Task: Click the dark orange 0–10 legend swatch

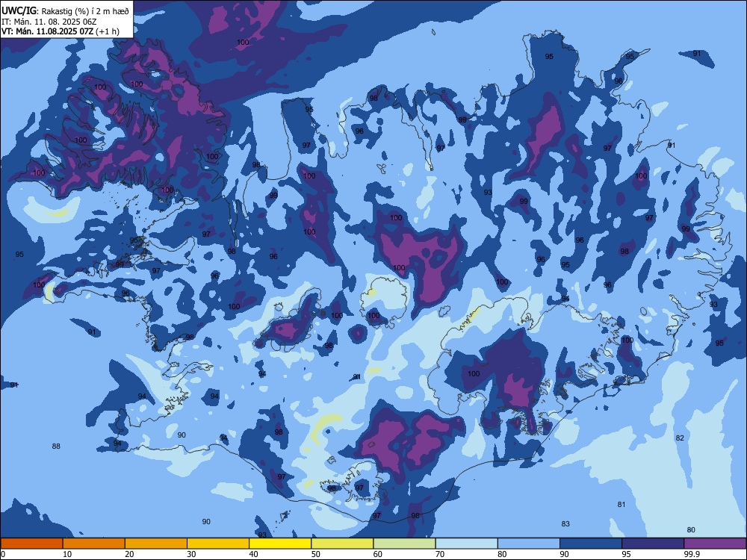Action: pyautogui.click(x=31, y=544)
